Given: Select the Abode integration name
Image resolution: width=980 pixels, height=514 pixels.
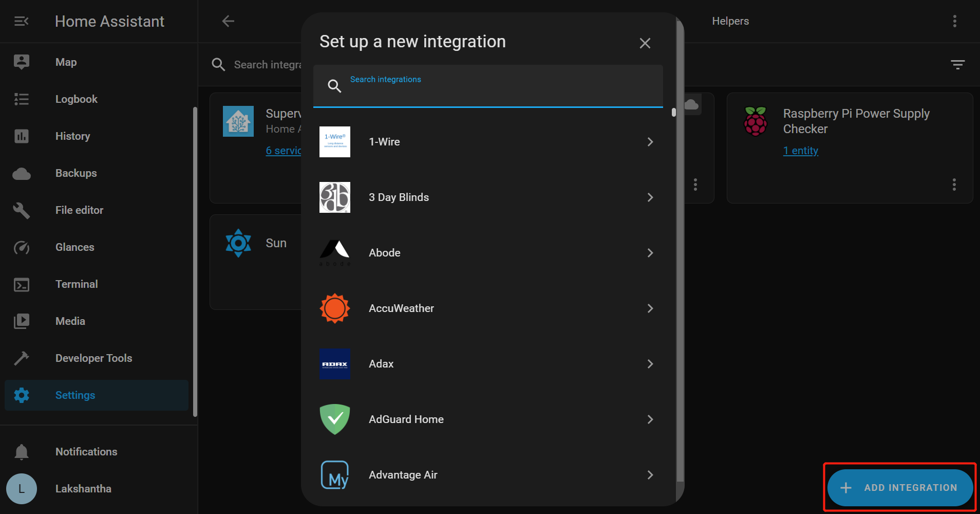Looking at the screenshot, I should (385, 253).
